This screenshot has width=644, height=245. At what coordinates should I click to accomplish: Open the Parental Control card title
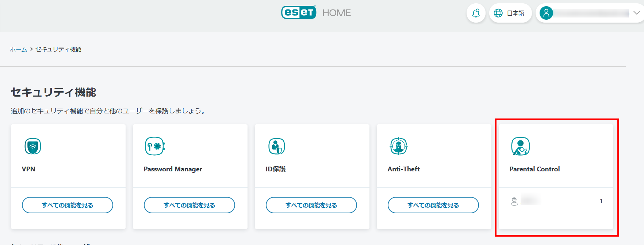point(534,169)
